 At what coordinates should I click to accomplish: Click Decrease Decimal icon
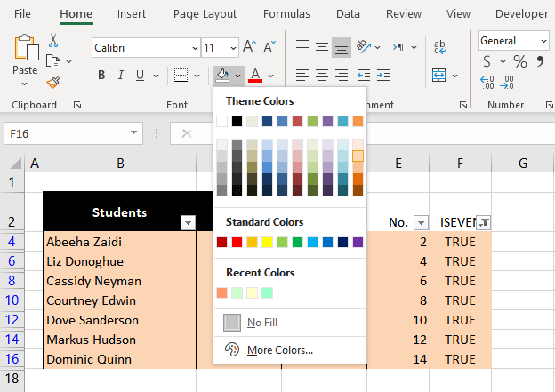point(507,83)
